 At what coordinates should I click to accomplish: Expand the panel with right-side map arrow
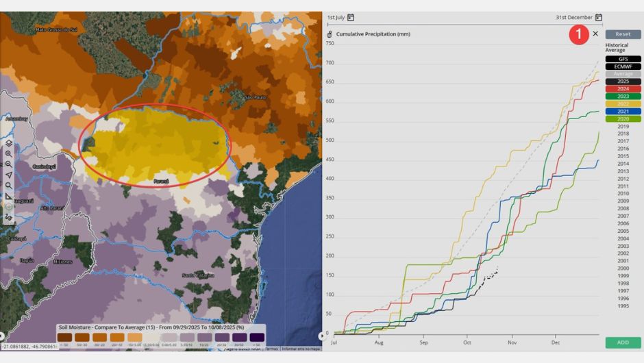(321, 336)
